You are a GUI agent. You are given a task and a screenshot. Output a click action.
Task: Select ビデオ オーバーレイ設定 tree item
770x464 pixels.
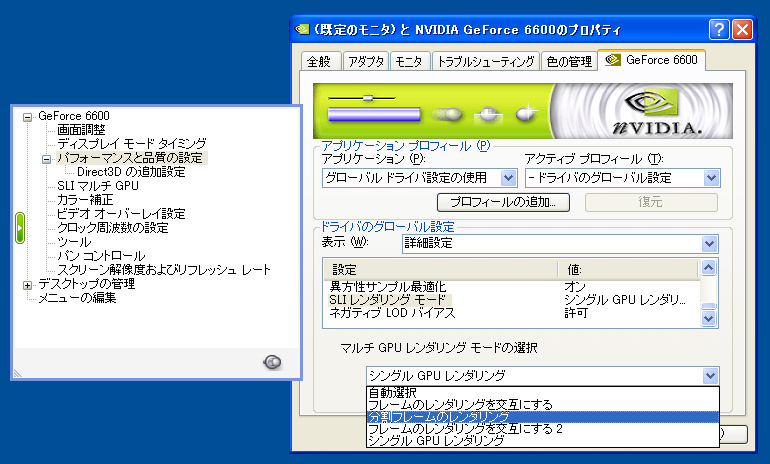[121, 214]
